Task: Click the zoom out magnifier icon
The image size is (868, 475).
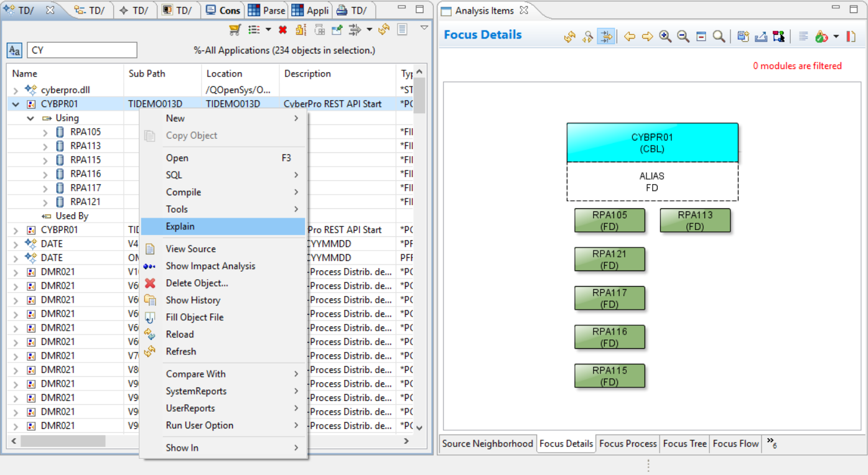Action: [x=683, y=37]
